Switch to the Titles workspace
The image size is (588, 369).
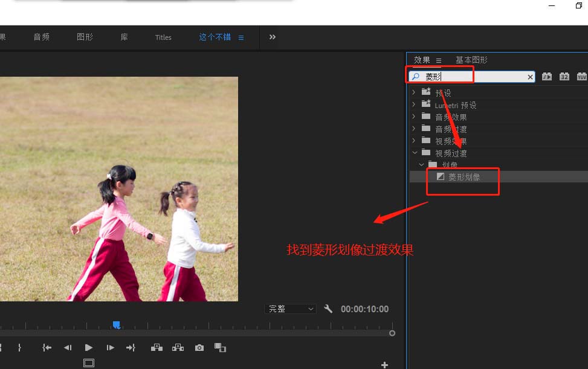coord(163,37)
